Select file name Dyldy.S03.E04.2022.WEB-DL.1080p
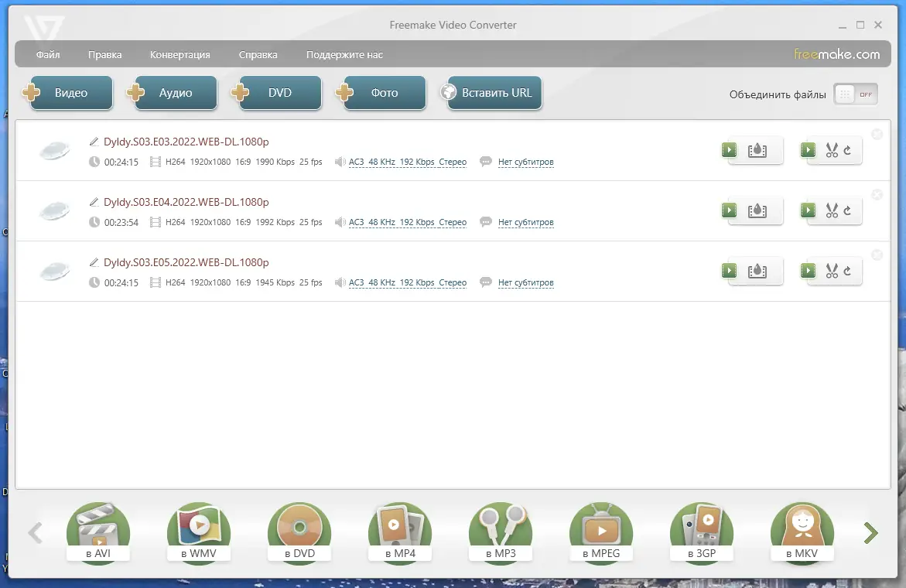 tap(186, 202)
